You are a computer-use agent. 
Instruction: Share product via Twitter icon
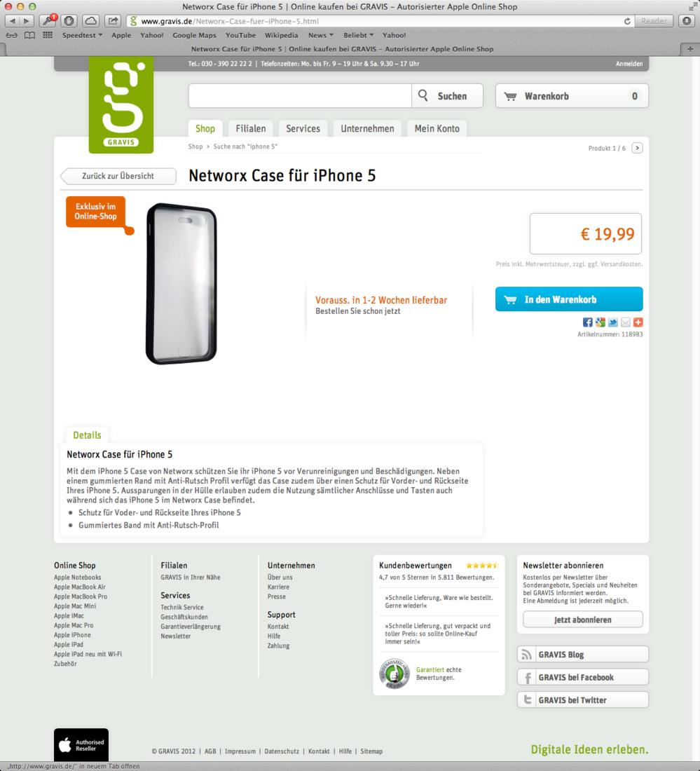tap(613, 322)
